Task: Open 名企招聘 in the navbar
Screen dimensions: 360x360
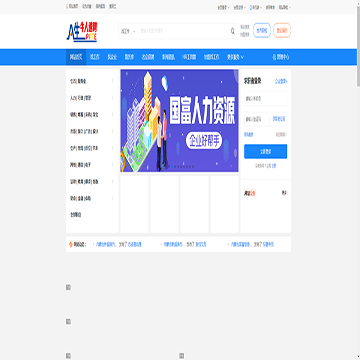Action: pos(148,57)
